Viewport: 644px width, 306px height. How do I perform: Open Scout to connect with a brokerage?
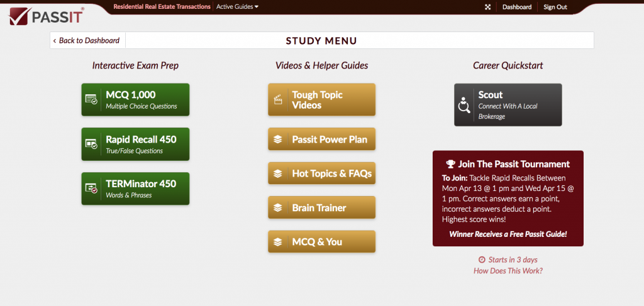click(508, 105)
